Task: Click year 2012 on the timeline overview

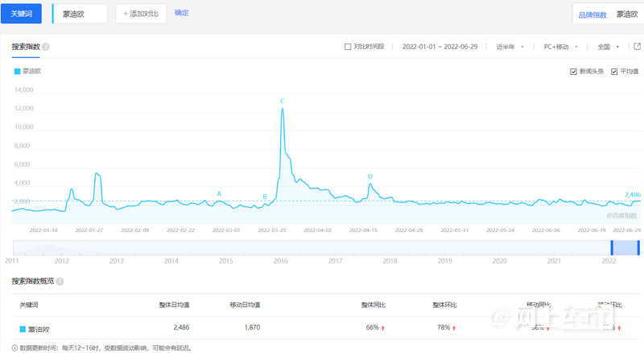Action: 62,261
